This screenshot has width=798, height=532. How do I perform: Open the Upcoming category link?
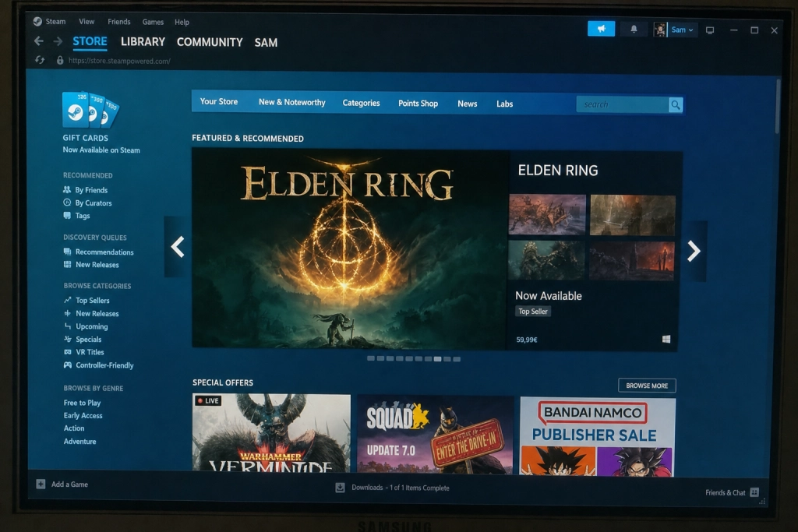click(92, 326)
